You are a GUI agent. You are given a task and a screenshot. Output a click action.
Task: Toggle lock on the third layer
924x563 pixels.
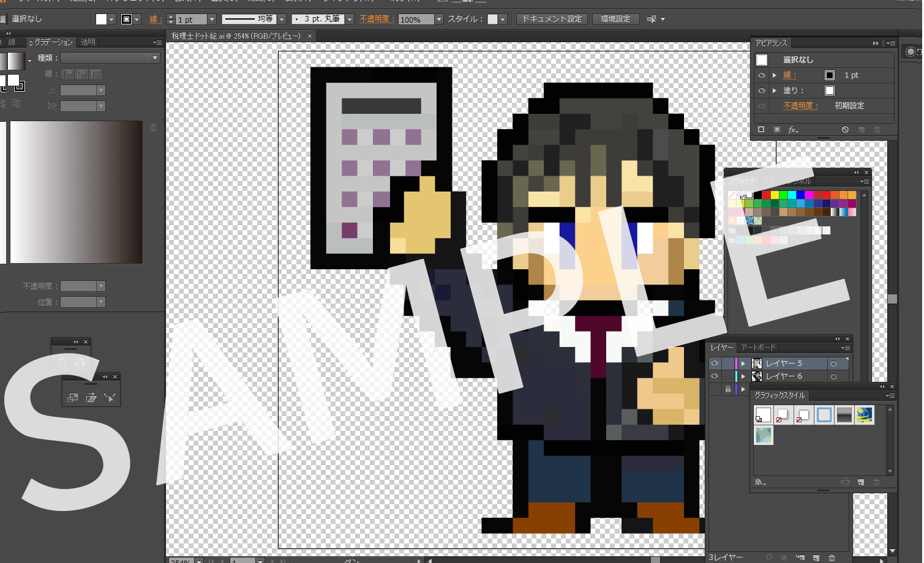[x=727, y=389]
